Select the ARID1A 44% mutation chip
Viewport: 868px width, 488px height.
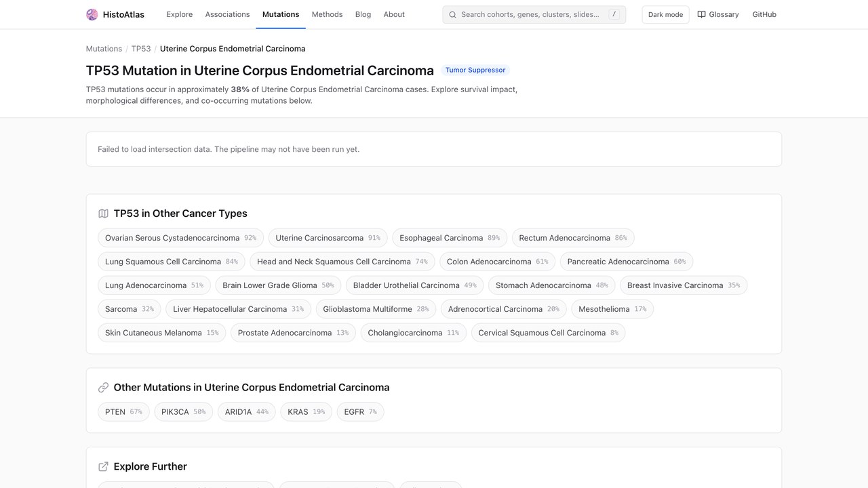point(247,412)
